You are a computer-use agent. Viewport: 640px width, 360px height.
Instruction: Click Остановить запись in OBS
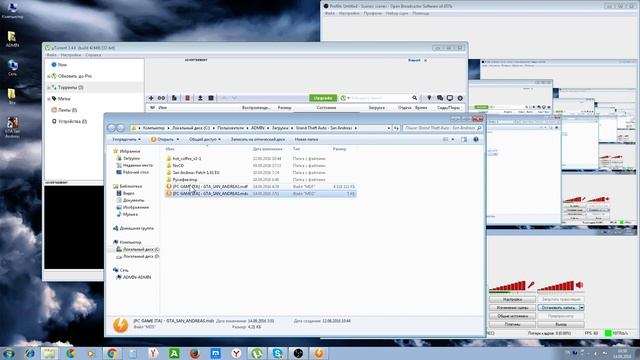(559, 308)
